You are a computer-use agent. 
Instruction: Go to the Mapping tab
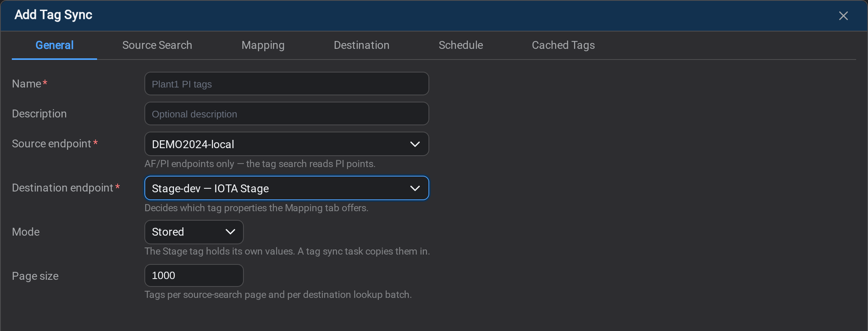[263, 45]
